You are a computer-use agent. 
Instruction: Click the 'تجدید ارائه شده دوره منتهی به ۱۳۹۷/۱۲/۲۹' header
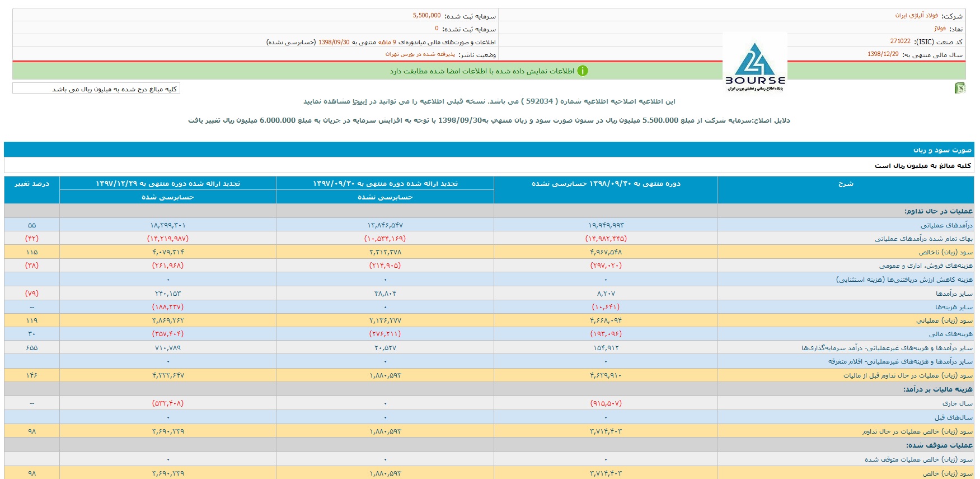coord(168,184)
